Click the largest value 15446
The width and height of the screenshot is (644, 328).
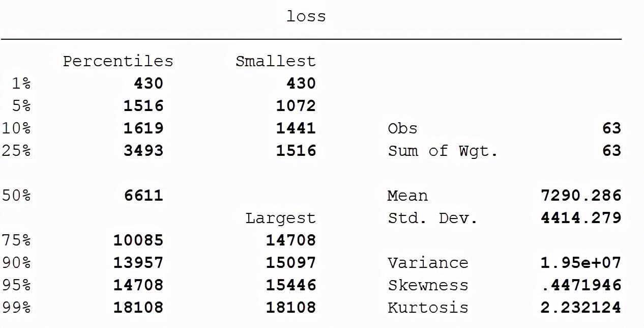pyautogui.click(x=290, y=285)
